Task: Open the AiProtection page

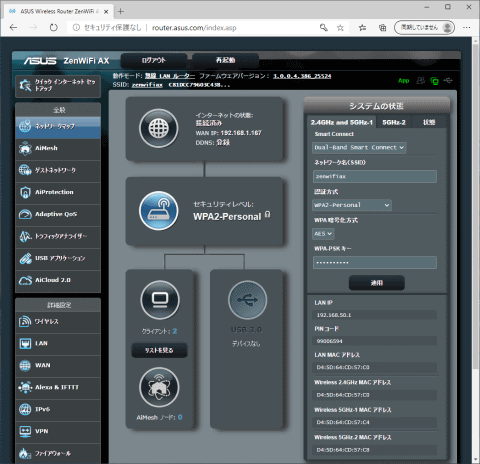Action: click(58, 192)
